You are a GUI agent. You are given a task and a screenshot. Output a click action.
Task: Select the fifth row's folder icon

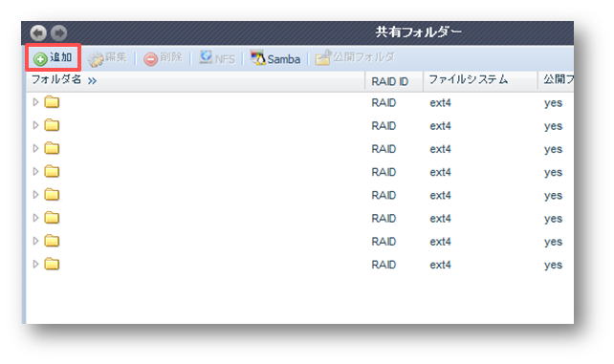pos(52,194)
